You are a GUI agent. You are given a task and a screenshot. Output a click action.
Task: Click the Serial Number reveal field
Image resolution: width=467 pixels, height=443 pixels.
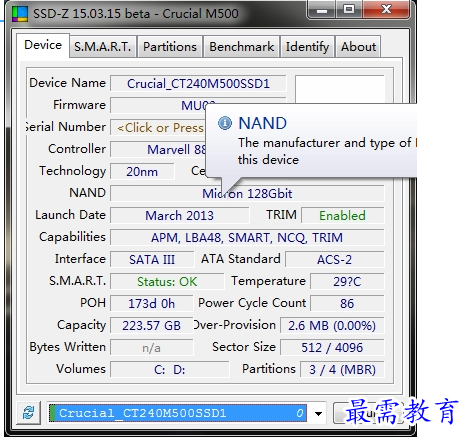[x=158, y=127]
